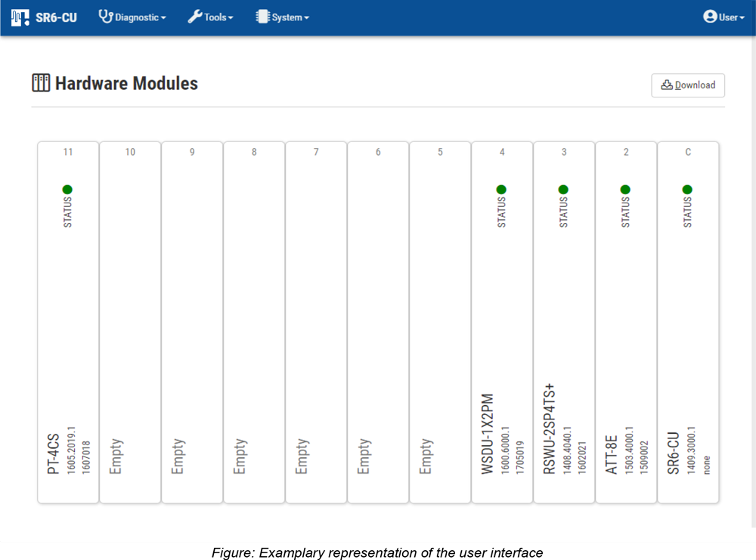
Task: Click the SR6-CU logo icon
Action: [20, 17]
